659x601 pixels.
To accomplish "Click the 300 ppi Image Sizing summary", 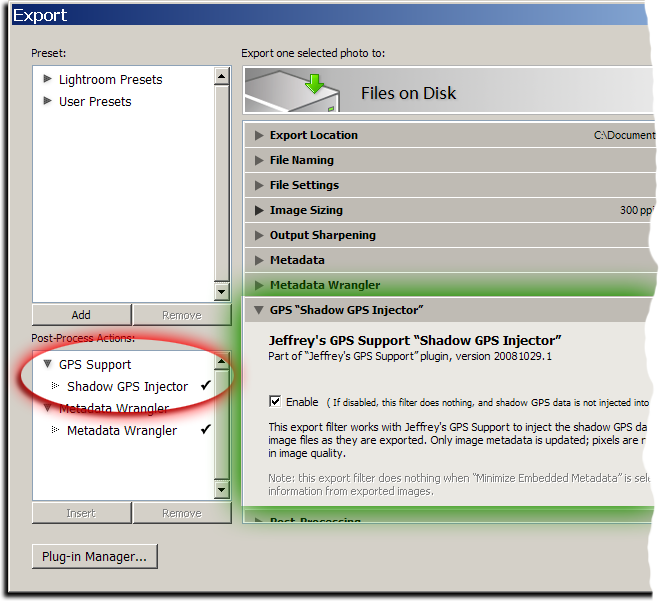I will click(636, 210).
